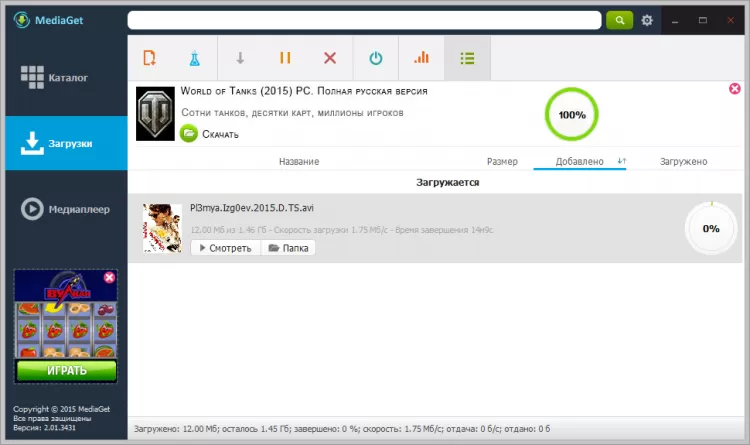The height and width of the screenshot is (445, 750).
Task: Click the movie poster thumbnail
Action: pos(162,228)
